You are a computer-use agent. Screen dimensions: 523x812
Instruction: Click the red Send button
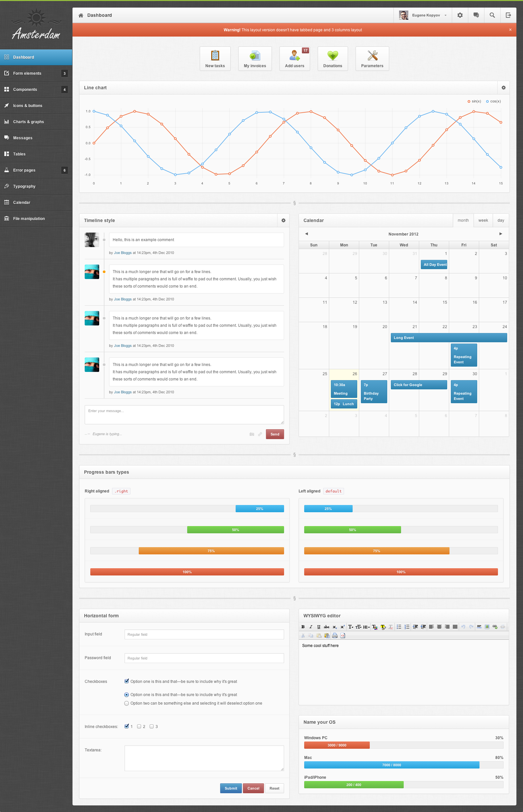[275, 434]
